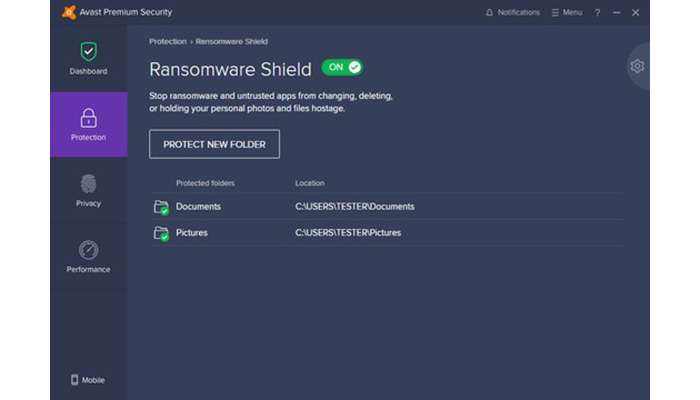Open the help question mark
The height and width of the screenshot is (400, 700).
pyautogui.click(x=598, y=13)
